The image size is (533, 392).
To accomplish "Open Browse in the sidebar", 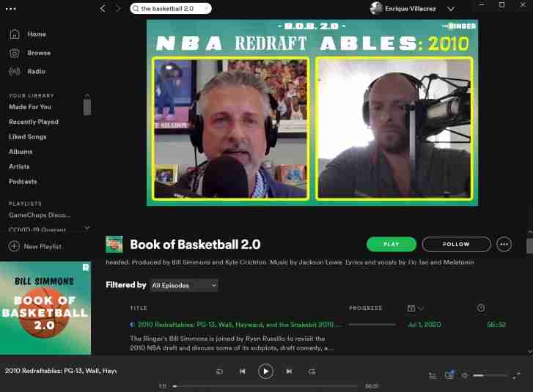I will point(39,53).
